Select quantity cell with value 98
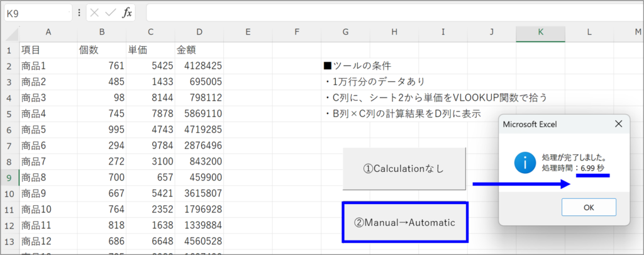The height and width of the screenshot is (255, 644). [102, 98]
